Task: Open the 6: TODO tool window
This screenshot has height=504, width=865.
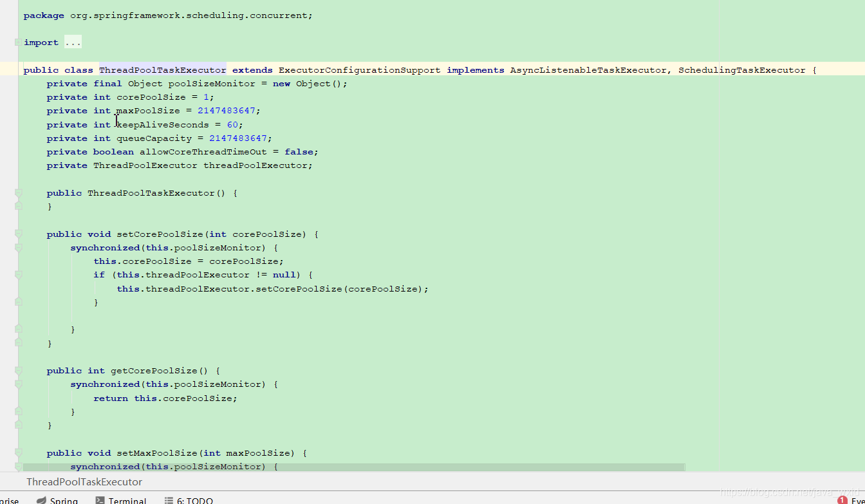Action: [x=189, y=500]
